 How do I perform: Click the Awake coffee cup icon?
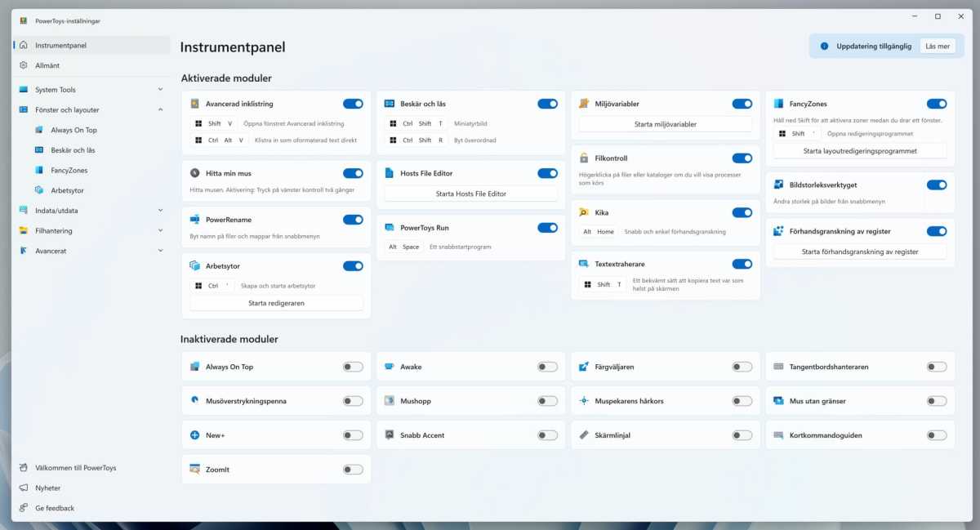390,367
